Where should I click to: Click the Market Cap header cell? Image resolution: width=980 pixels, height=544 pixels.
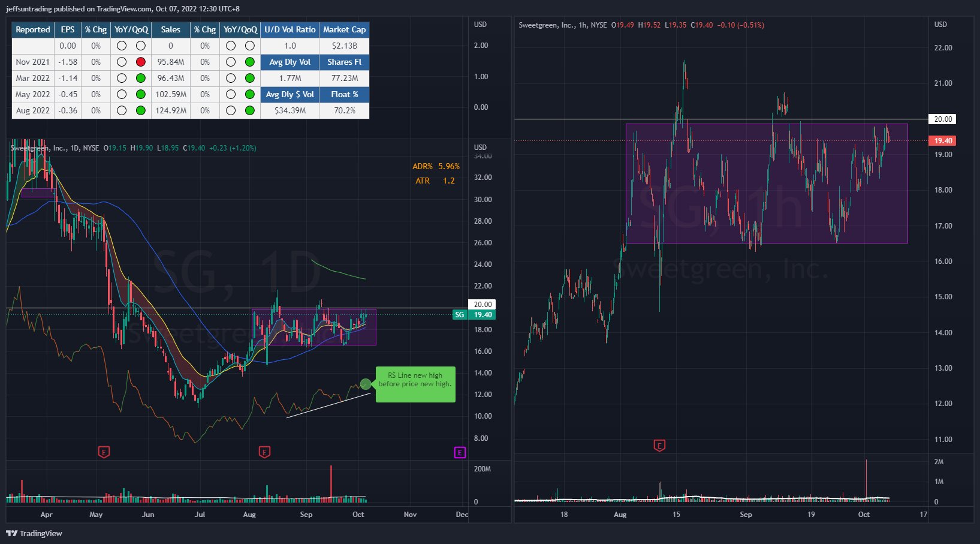344,29
